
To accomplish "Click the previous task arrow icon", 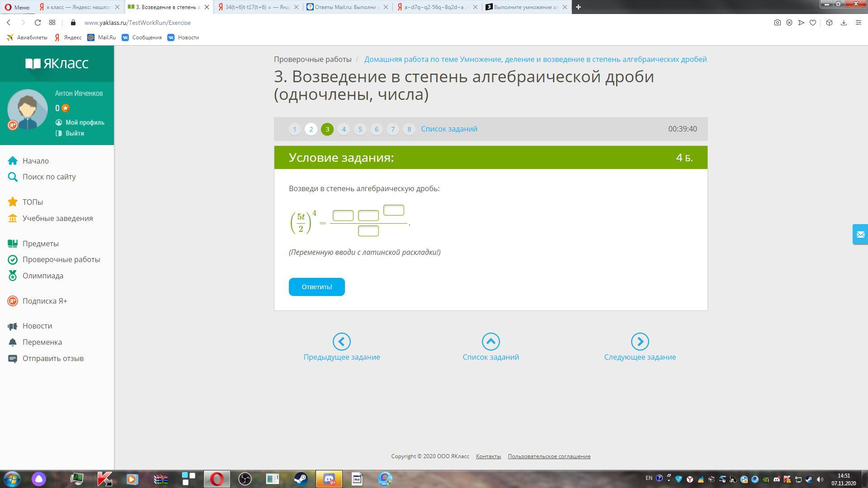I will click(x=341, y=342).
